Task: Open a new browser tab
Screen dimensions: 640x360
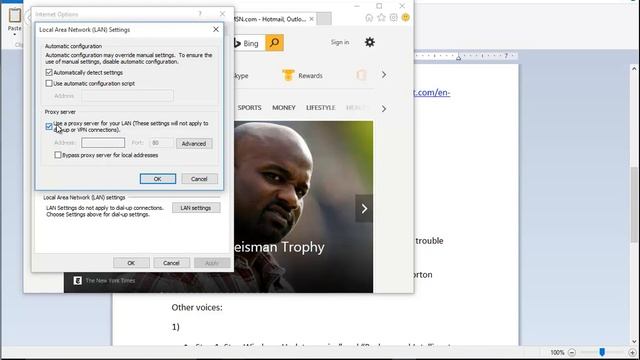Action: pyautogui.click(x=324, y=19)
